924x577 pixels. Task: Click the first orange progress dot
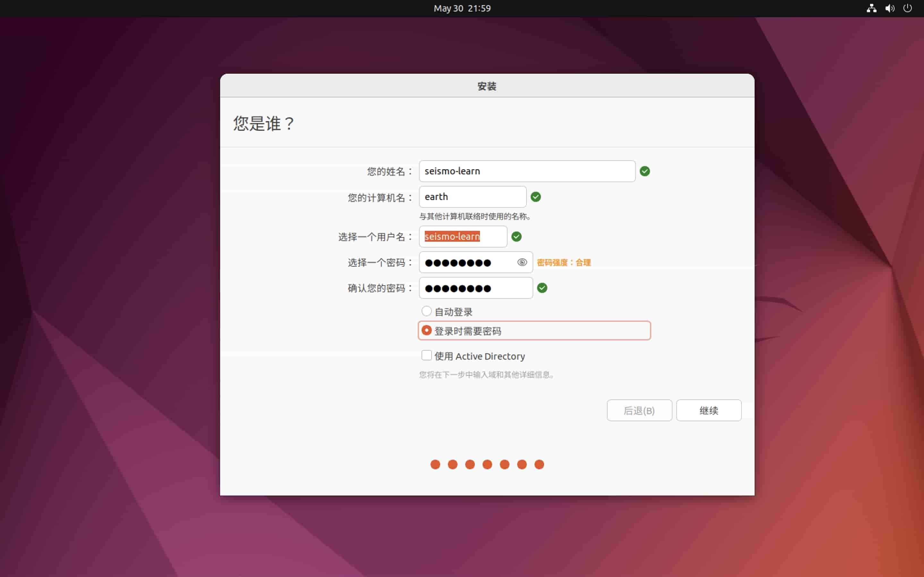[x=435, y=464]
